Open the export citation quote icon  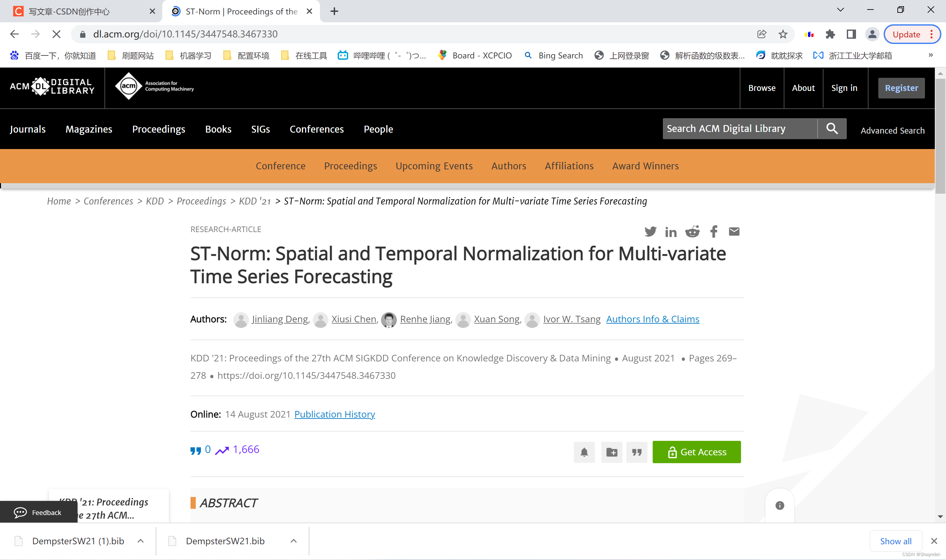click(637, 452)
